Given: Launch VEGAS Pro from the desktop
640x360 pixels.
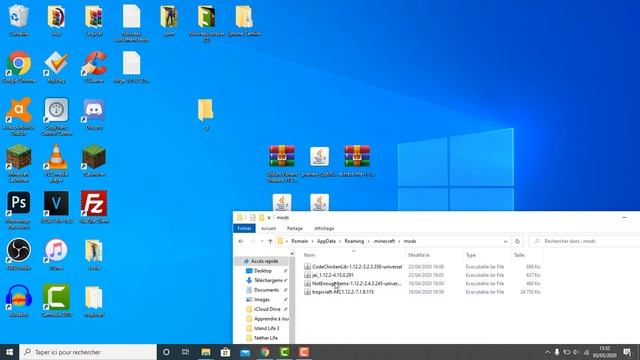Looking at the screenshot, I should click(x=56, y=207).
